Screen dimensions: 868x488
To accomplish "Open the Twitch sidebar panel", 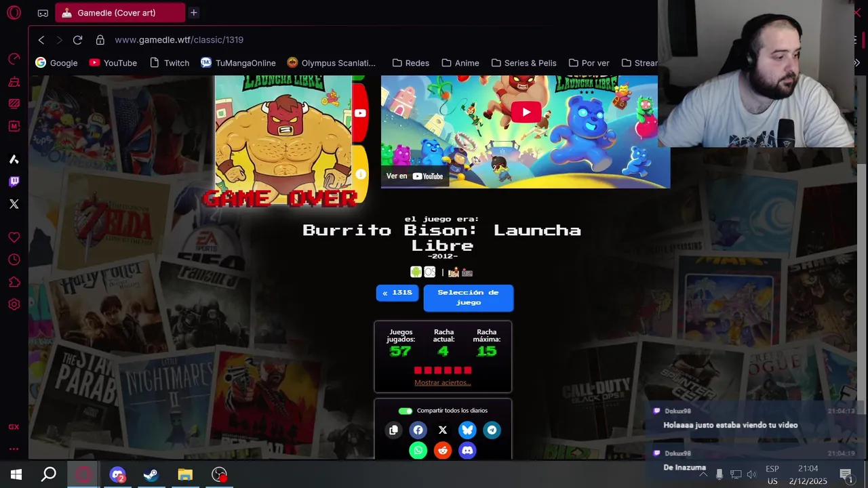I will (14, 182).
